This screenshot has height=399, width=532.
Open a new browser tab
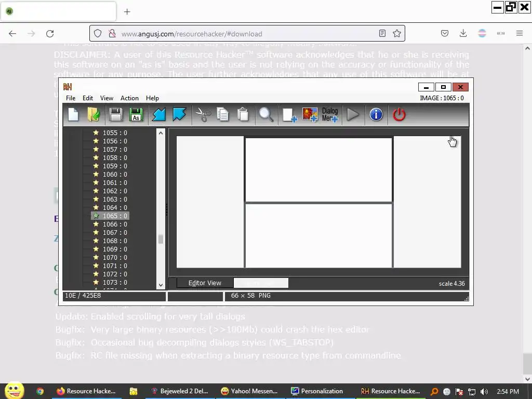[127, 12]
